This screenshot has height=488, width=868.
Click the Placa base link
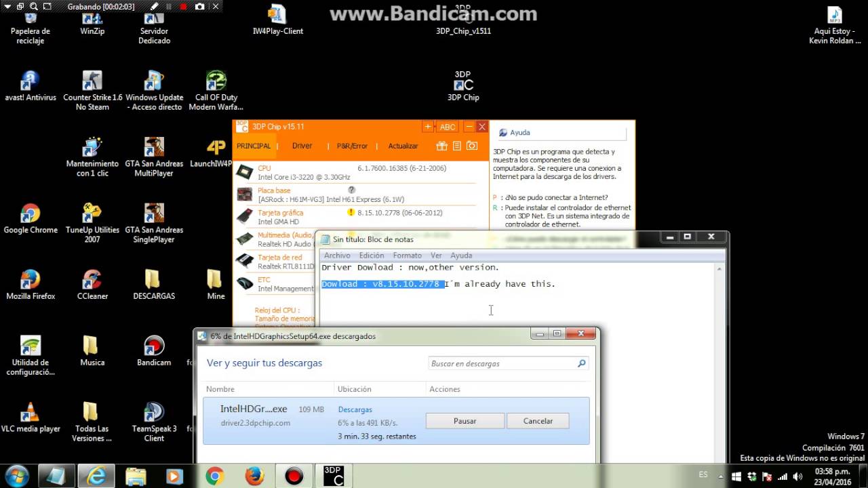click(274, 190)
